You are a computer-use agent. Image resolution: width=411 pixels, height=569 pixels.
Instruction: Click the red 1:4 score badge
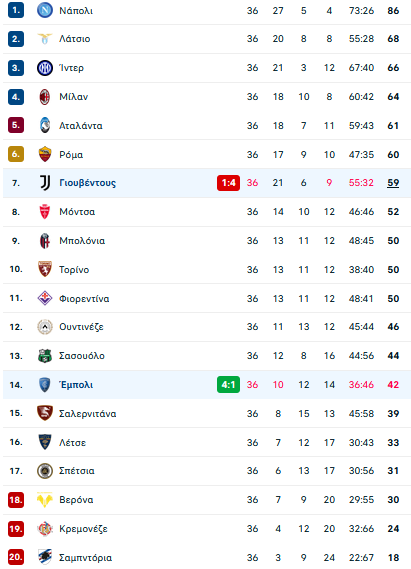pyautogui.click(x=228, y=183)
